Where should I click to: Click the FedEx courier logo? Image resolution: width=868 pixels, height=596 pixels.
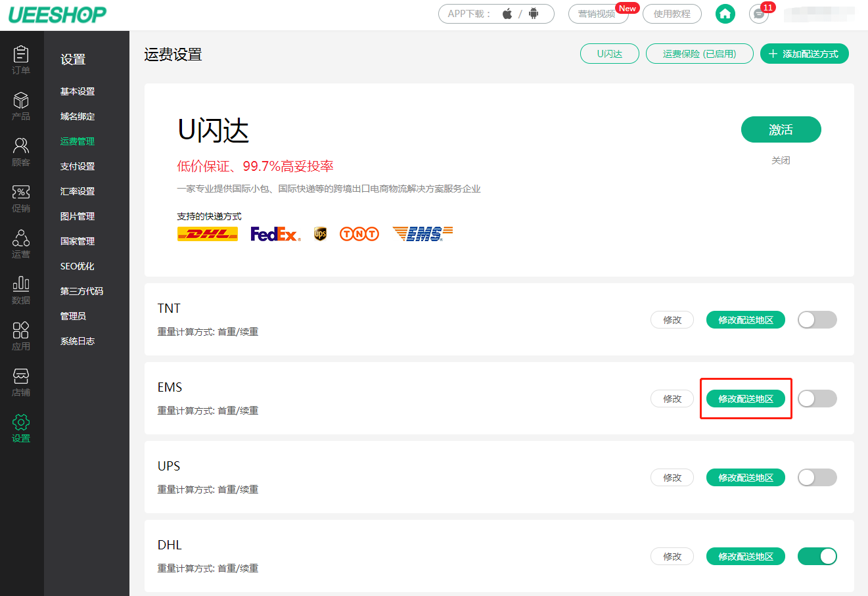coord(275,234)
